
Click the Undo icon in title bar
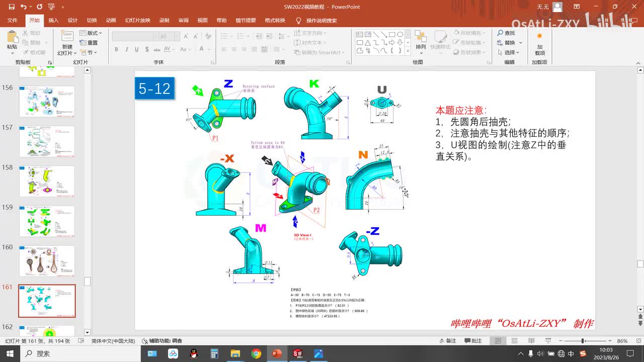24,7
